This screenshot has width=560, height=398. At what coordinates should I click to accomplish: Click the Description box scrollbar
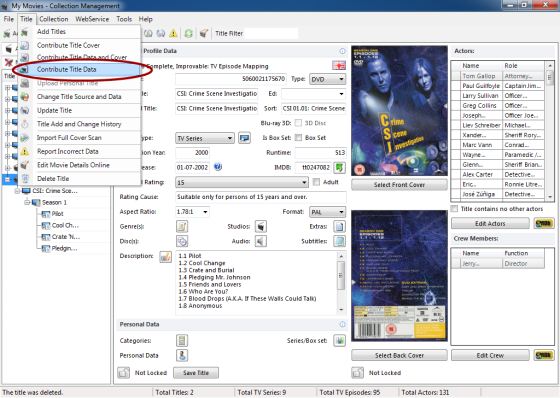341,283
